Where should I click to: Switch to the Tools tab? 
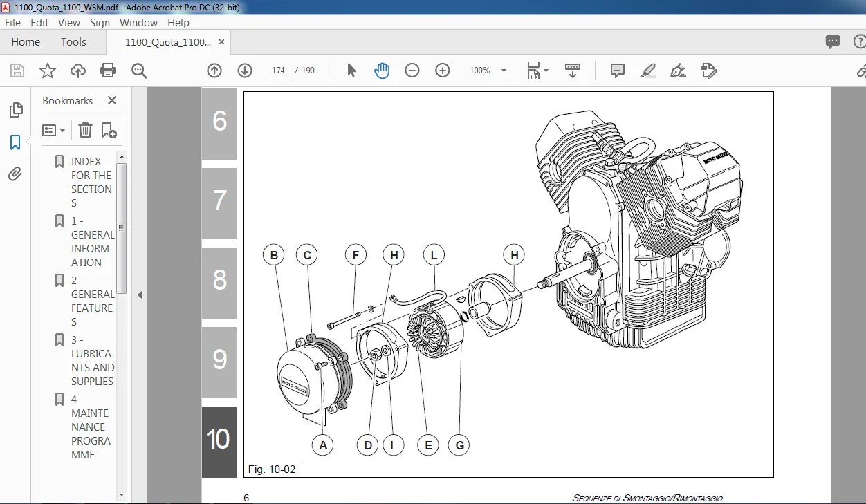[x=73, y=42]
